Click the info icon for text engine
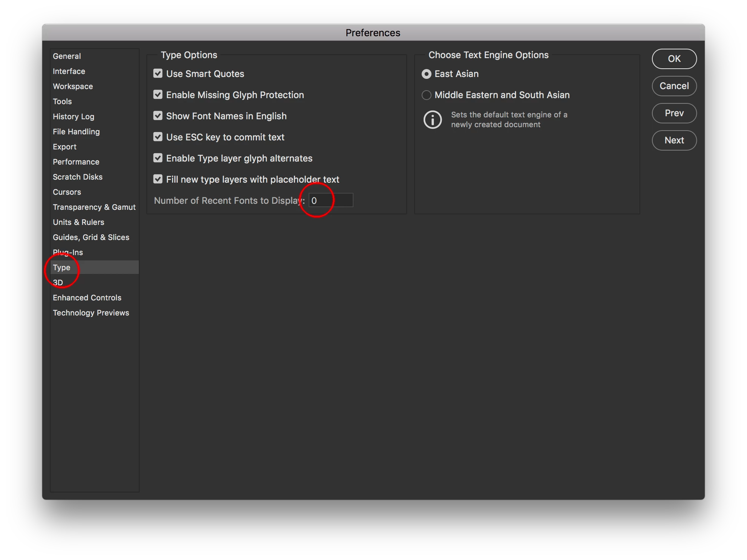 click(x=432, y=120)
